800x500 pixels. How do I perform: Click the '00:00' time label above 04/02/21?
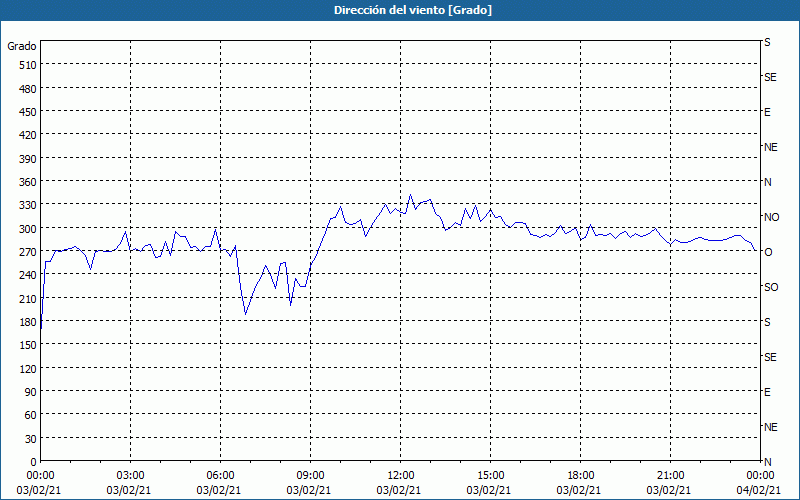click(760, 476)
